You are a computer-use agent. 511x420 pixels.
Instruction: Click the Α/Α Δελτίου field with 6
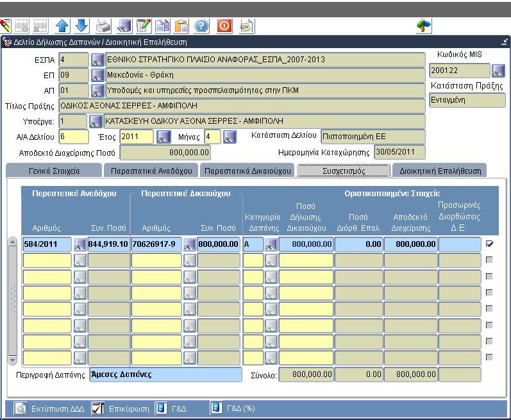click(x=74, y=137)
